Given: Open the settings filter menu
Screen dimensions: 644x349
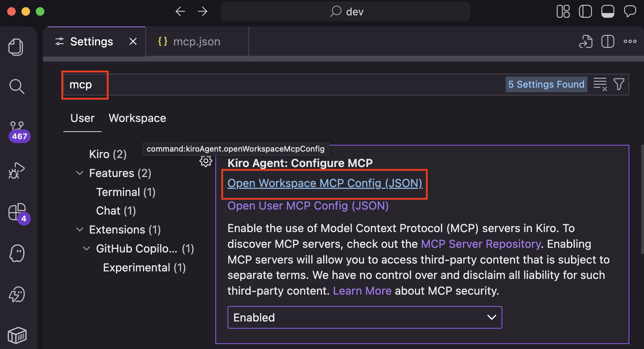Looking at the screenshot, I should [x=619, y=84].
